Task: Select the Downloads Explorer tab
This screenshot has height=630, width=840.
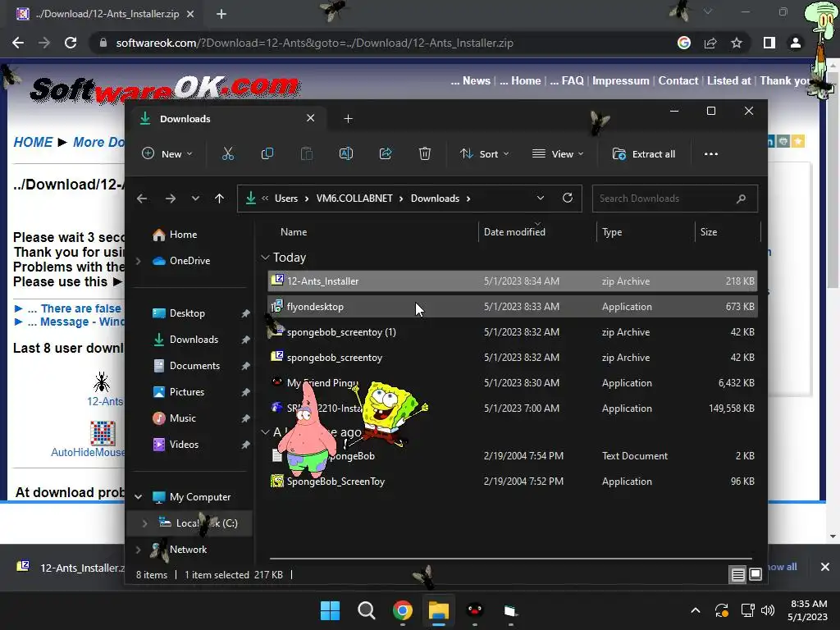Action: click(228, 119)
